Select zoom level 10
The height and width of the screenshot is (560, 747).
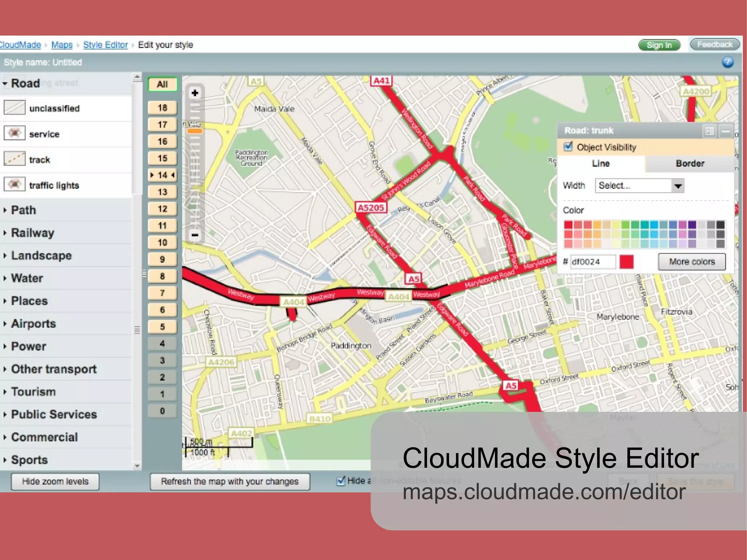162,243
